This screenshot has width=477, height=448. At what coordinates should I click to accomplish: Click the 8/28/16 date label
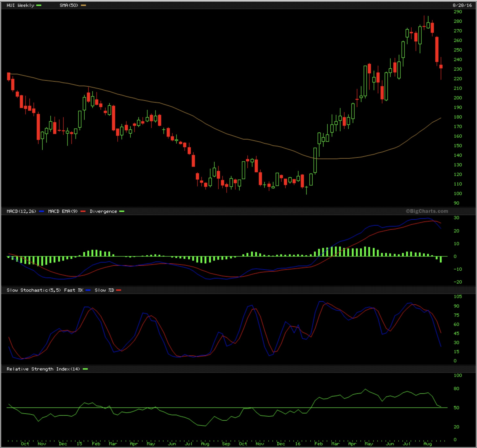tap(462, 5)
